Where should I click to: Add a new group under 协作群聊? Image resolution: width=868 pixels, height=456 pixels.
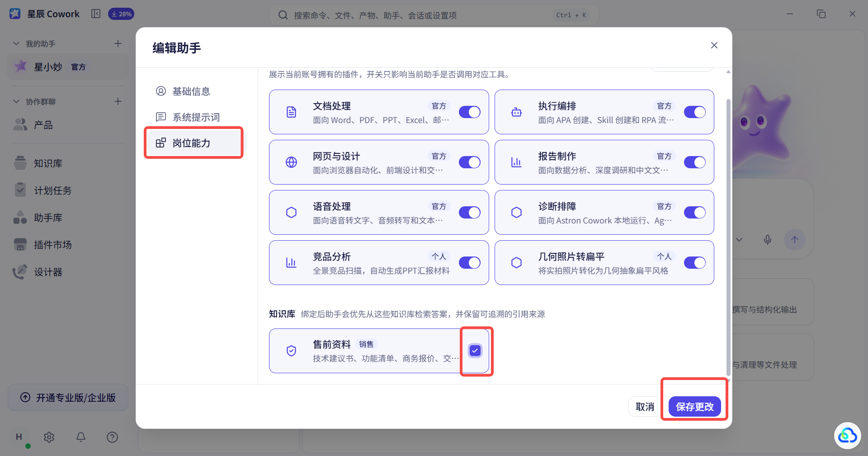(x=118, y=101)
